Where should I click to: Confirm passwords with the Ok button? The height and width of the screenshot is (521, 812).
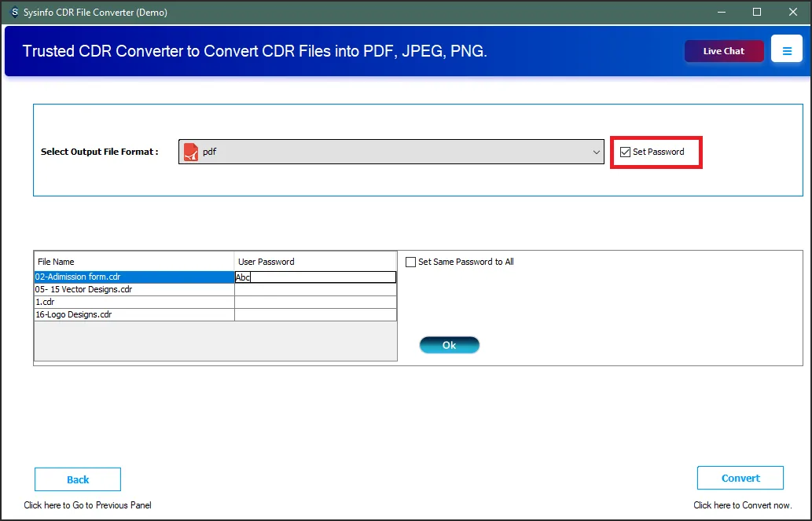[450, 345]
